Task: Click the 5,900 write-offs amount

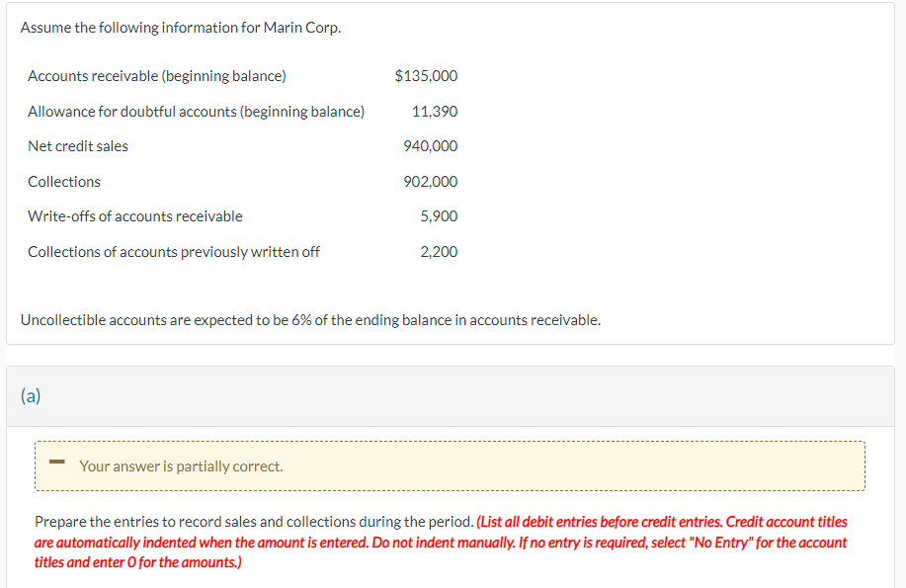Action: tap(439, 216)
